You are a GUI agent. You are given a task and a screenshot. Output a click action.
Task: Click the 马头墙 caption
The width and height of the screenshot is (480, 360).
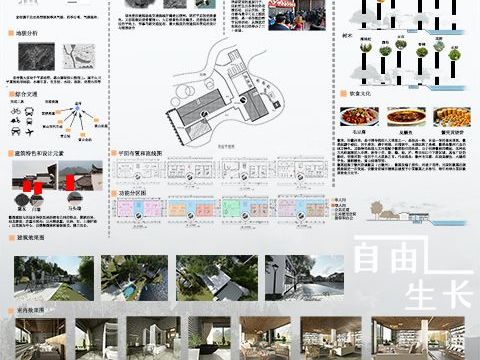tap(75, 208)
